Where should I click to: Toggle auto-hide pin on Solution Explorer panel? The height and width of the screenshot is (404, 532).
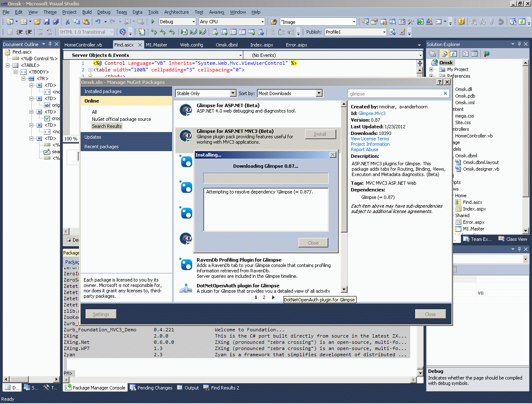pyautogui.click(x=519, y=44)
